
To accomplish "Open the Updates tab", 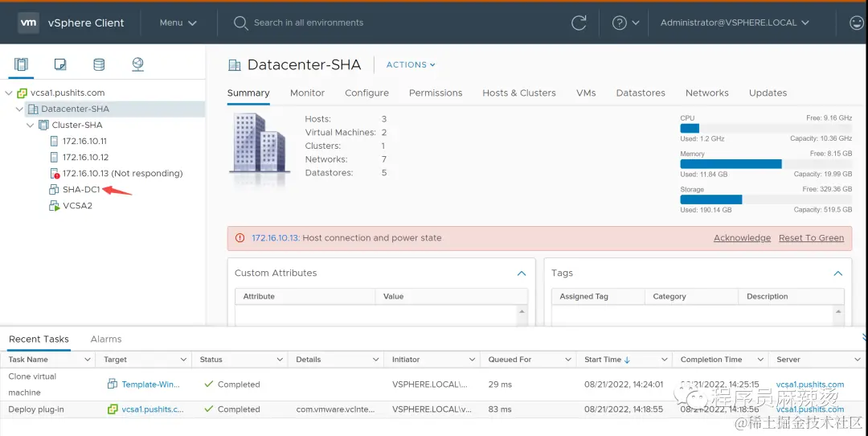I will [768, 93].
